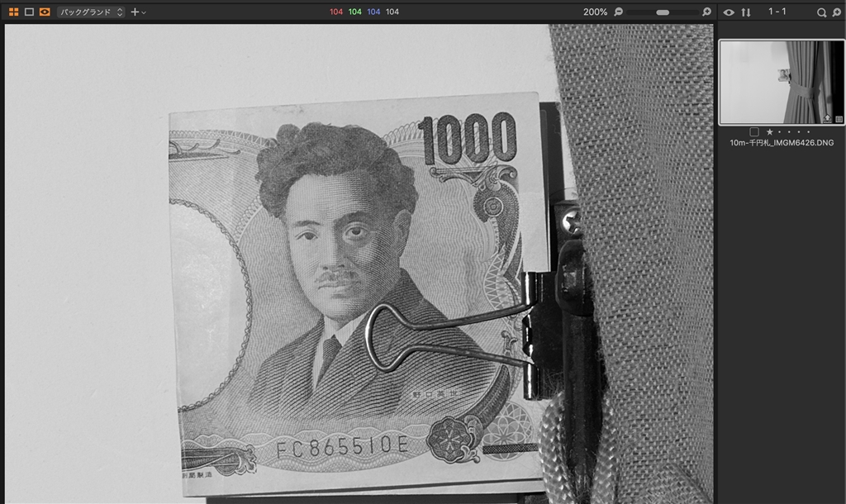Open the バックグランド layer dropdown

pos(91,12)
